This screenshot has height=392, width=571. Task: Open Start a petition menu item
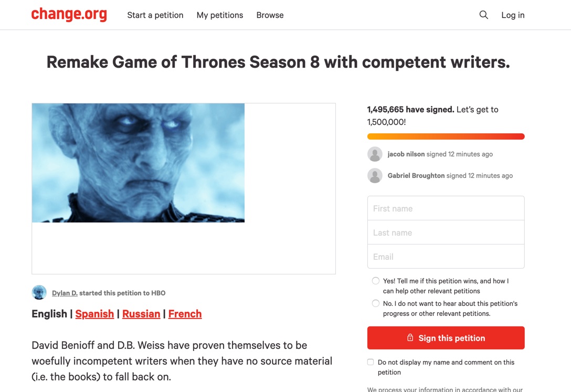(x=155, y=15)
